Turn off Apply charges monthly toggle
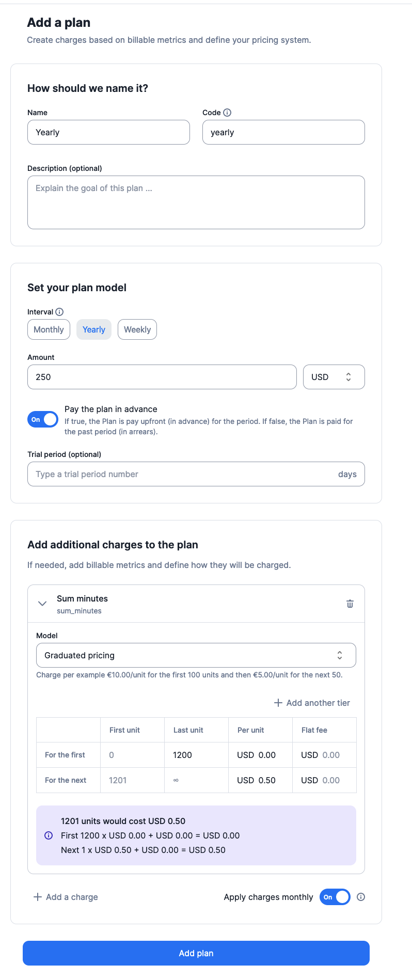This screenshot has width=412, height=980. [335, 897]
